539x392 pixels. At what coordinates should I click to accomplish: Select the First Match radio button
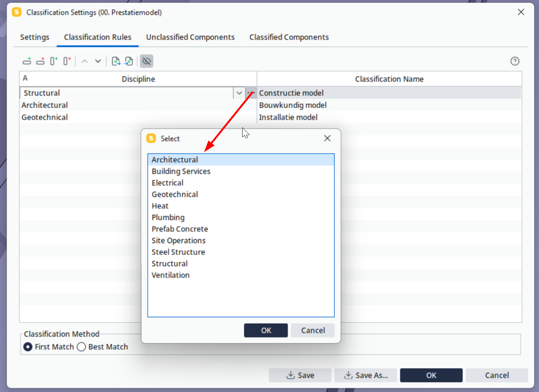pos(28,347)
